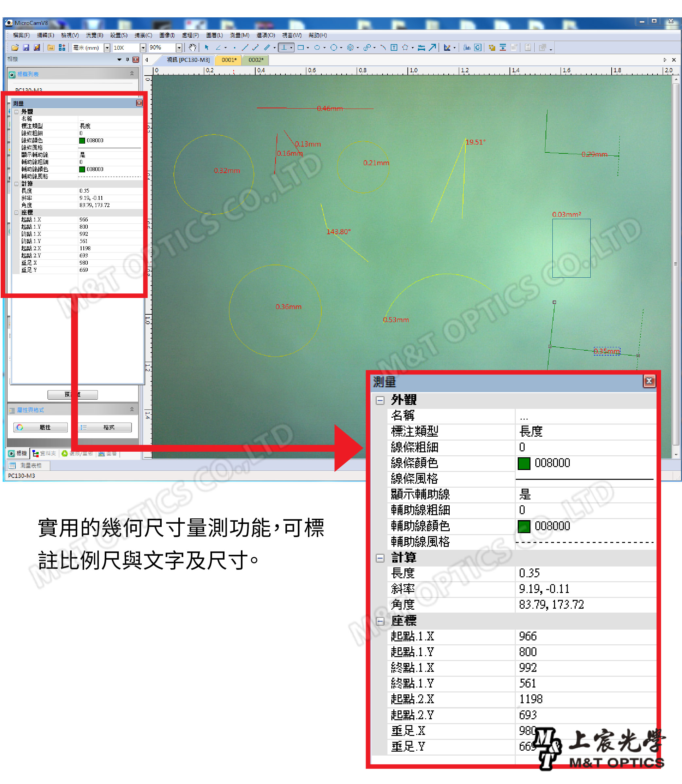The width and height of the screenshot is (682, 784).
Task: Select the arrow annotation tool
Action: (432, 47)
